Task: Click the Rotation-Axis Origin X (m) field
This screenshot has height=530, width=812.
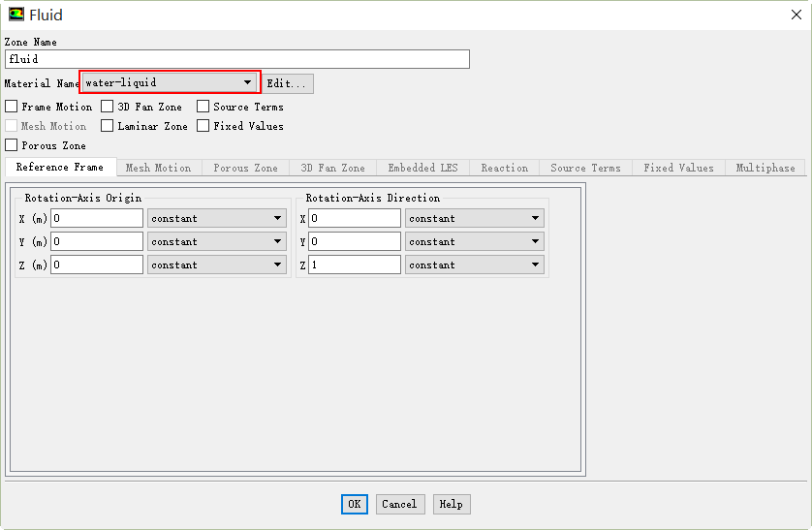Action: (97, 218)
